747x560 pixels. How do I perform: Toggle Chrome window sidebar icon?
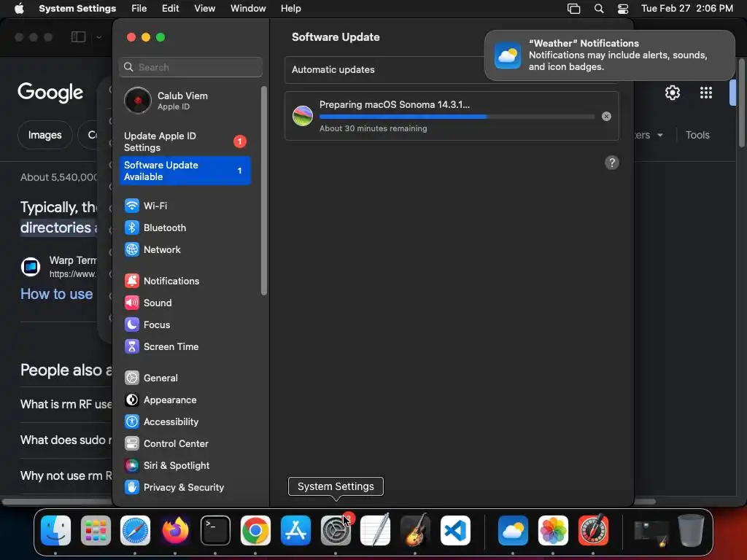78,36
